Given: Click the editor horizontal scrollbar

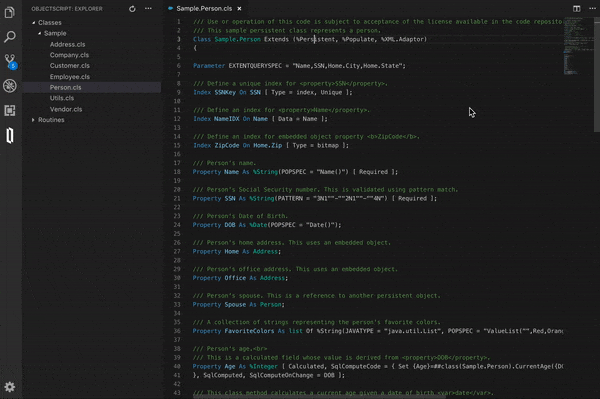Looking at the screenshot, I should click(319, 397).
